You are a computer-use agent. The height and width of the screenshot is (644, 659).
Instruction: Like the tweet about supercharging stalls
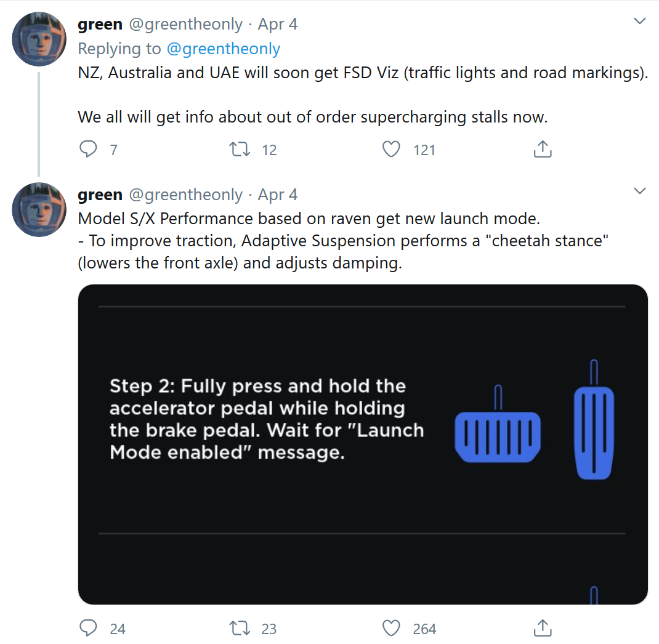tap(392, 150)
